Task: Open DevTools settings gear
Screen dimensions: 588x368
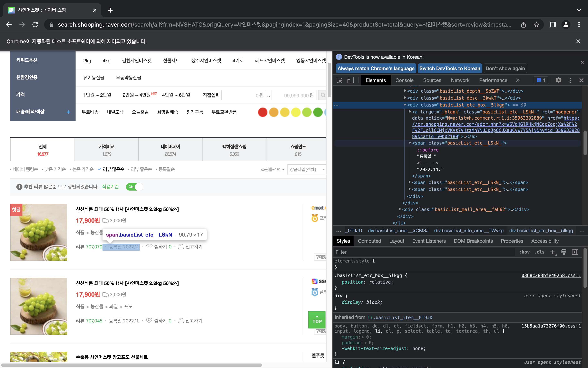Action: point(559,80)
